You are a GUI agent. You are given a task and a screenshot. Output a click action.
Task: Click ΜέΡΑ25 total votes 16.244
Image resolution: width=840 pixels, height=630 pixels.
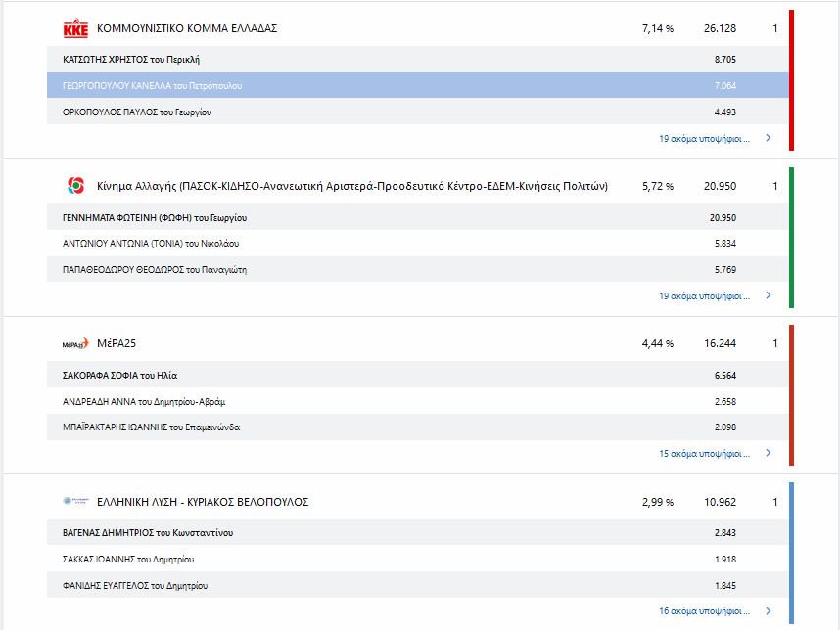(x=720, y=343)
